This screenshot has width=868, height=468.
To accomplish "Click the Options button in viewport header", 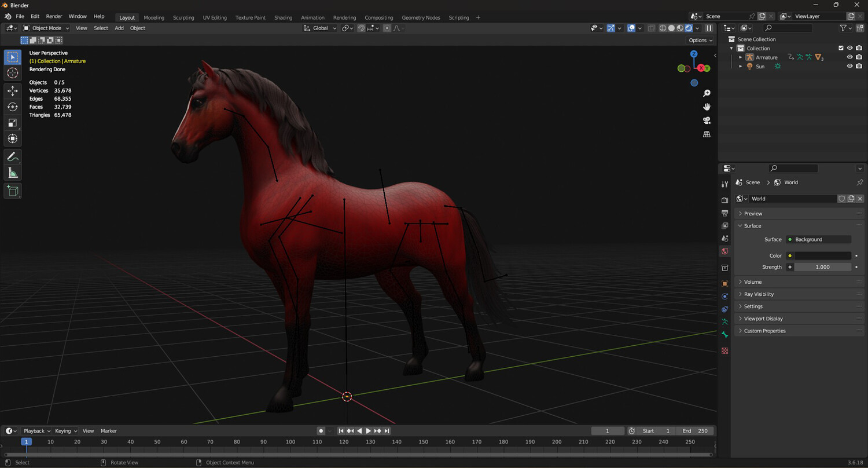I will tap(700, 40).
